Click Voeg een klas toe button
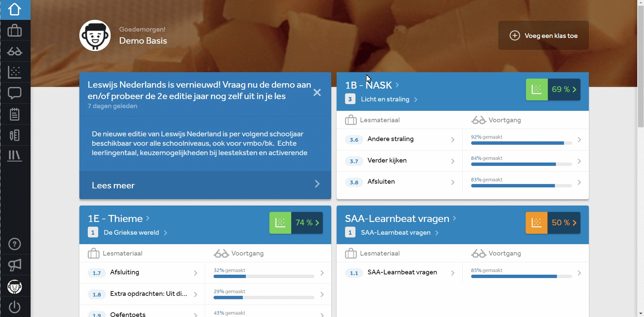The image size is (644, 317). point(543,36)
